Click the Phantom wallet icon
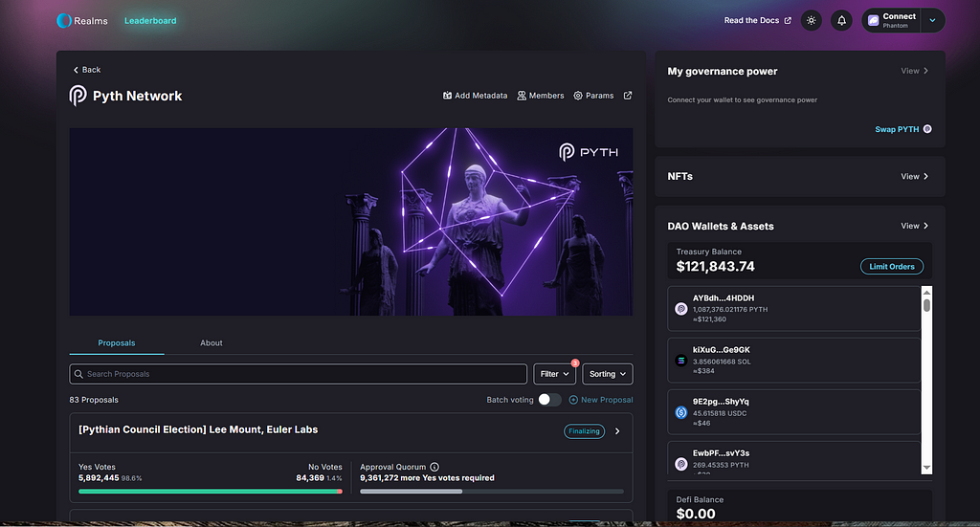Viewport: 980px width, 527px height. 873,21
